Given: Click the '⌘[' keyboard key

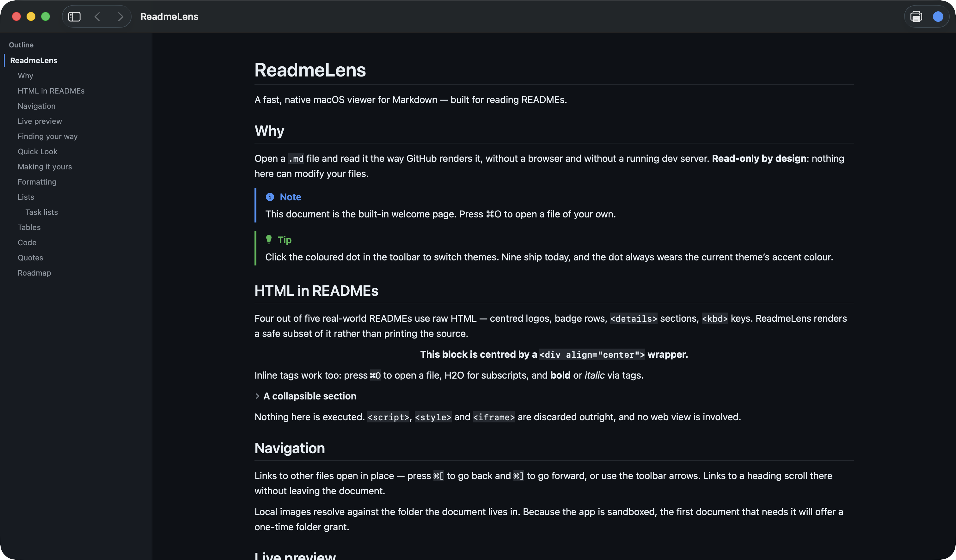Looking at the screenshot, I should [438, 476].
